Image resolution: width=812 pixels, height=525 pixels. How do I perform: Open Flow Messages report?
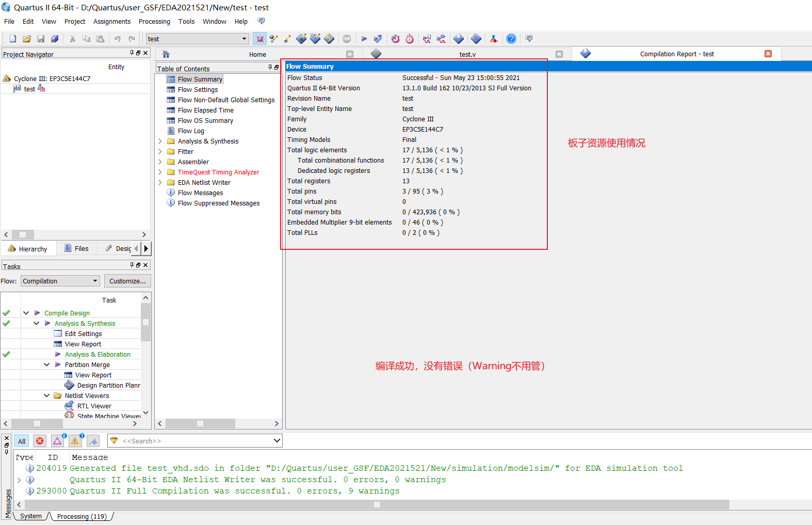[200, 193]
